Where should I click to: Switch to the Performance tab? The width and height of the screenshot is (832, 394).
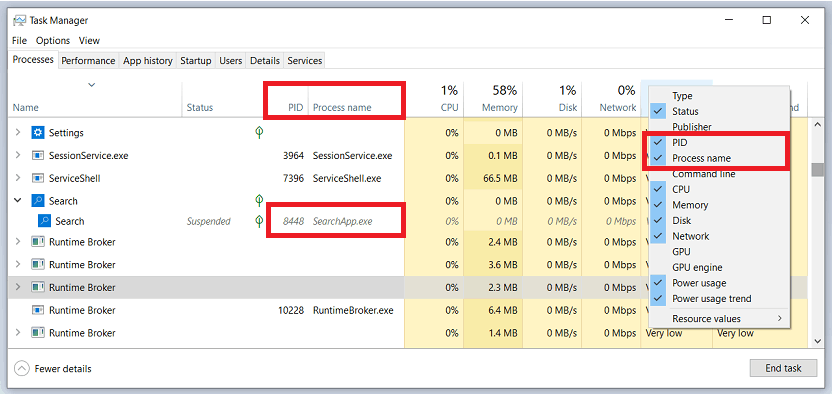(88, 60)
